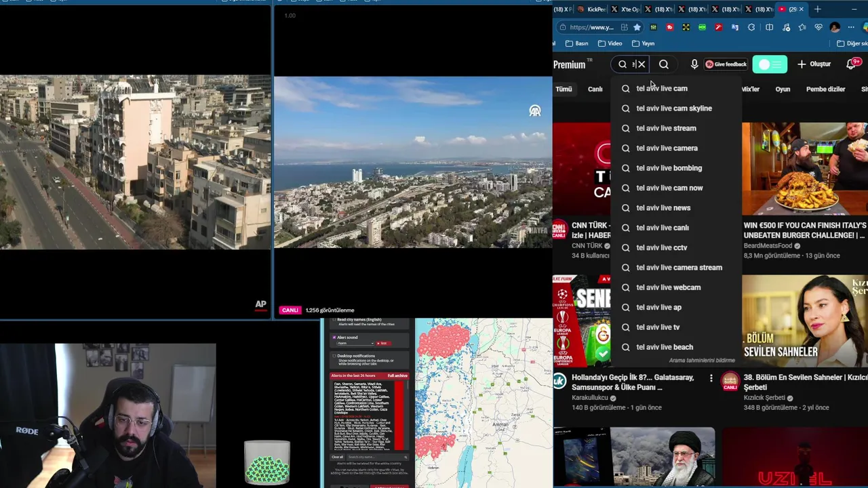868x488 pixels.
Task: Click the Haifa live stream video
Action: 413,162
